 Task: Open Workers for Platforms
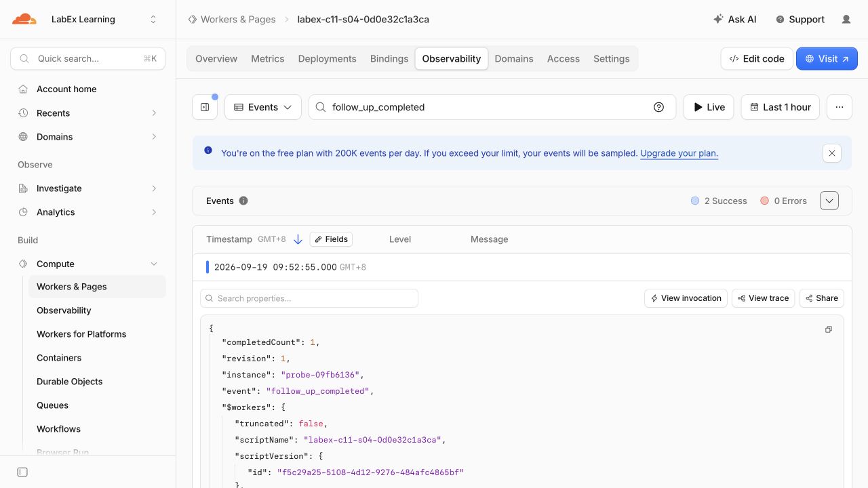point(81,334)
